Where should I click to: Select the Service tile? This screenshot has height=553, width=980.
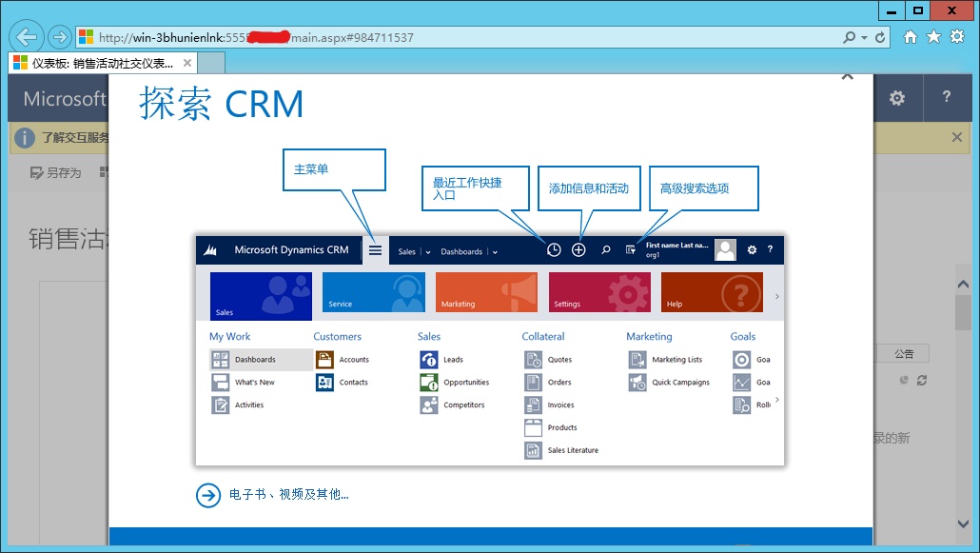pyautogui.click(x=374, y=291)
